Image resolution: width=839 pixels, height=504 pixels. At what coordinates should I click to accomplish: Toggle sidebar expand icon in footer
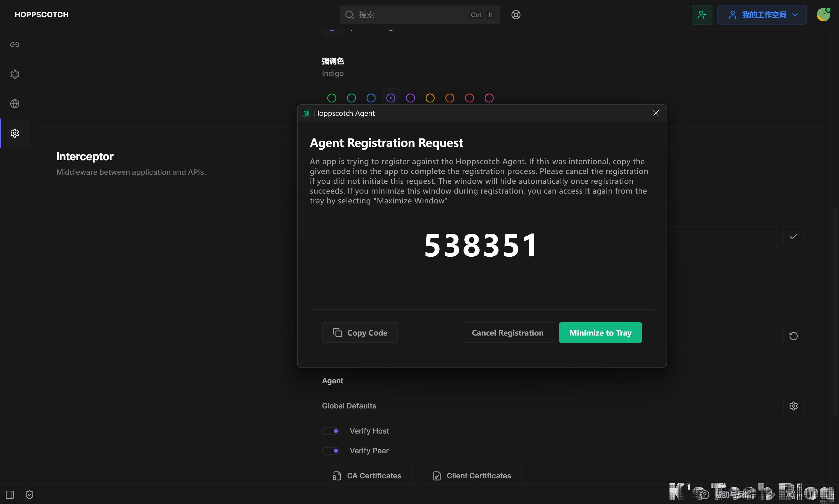click(x=10, y=494)
